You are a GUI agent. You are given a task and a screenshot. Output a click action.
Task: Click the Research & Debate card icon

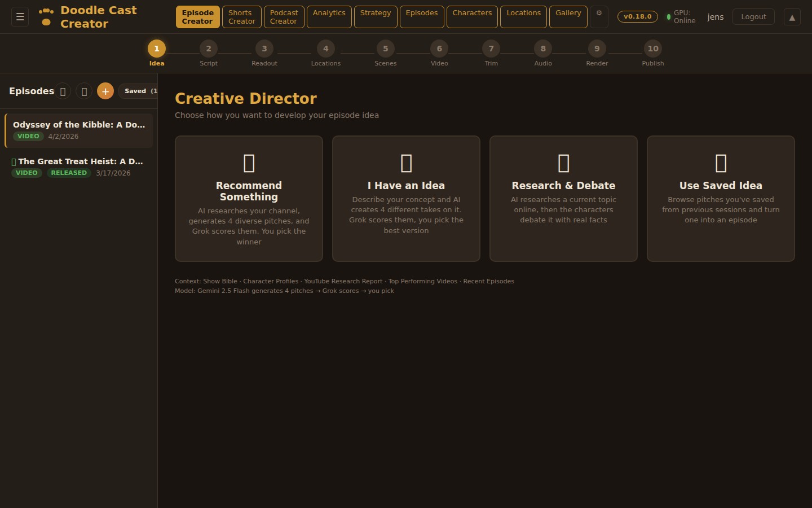(x=563, y=163)
